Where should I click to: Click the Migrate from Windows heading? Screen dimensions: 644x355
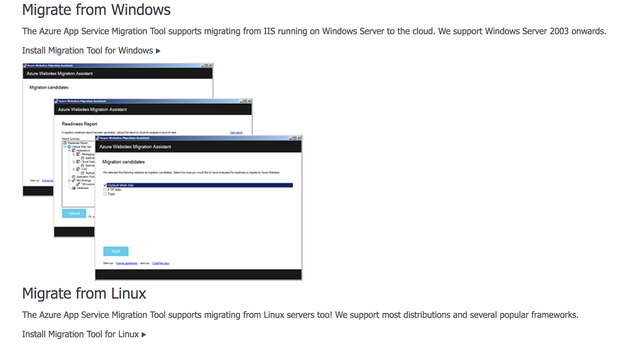96,10
